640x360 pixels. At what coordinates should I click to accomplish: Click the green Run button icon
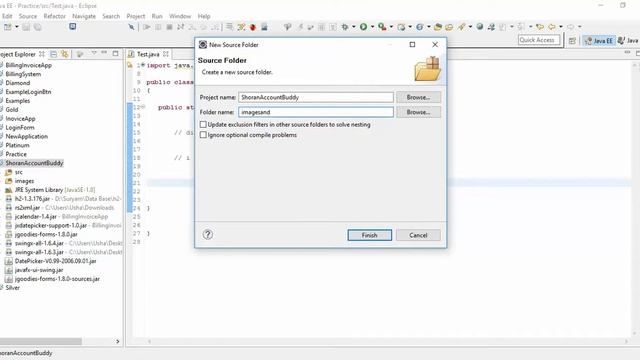coord(363,27)
